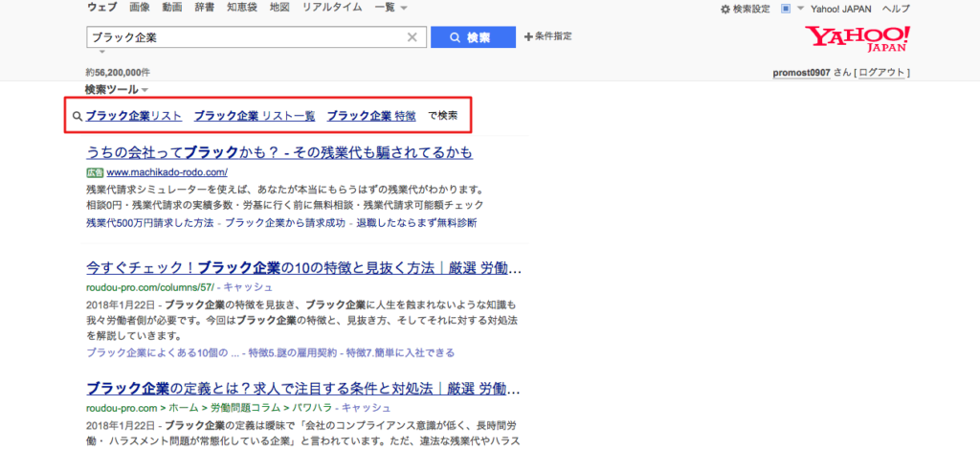
Task: Clear the search box with the X icon
Action: (x=412, y=37)
